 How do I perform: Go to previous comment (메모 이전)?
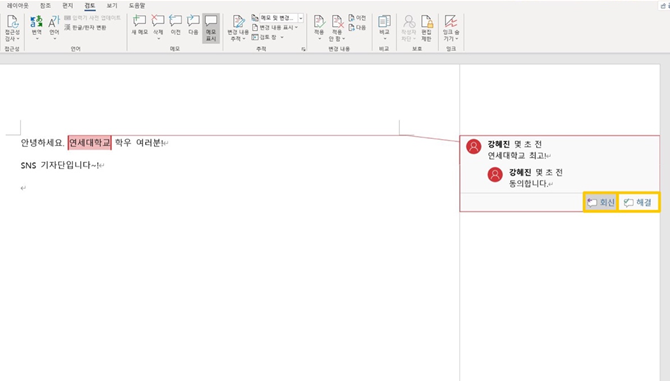176,25
